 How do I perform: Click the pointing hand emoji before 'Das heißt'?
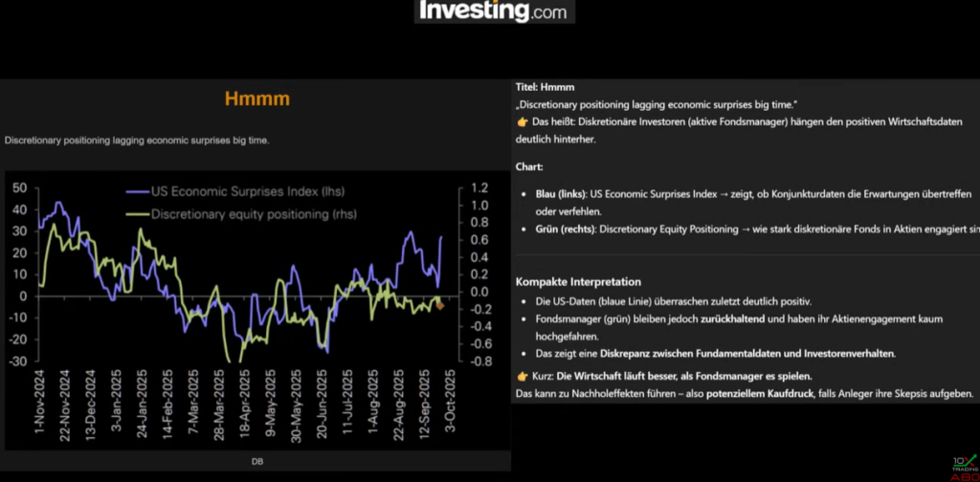(x=522, y=122)
